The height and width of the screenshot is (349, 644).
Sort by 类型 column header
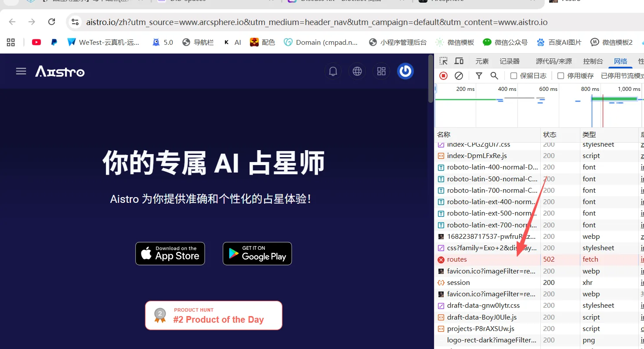(609, 134)
